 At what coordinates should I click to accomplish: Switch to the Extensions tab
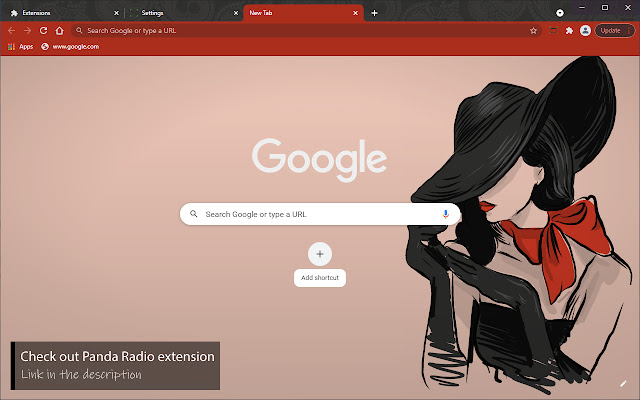tap(61, 13)
